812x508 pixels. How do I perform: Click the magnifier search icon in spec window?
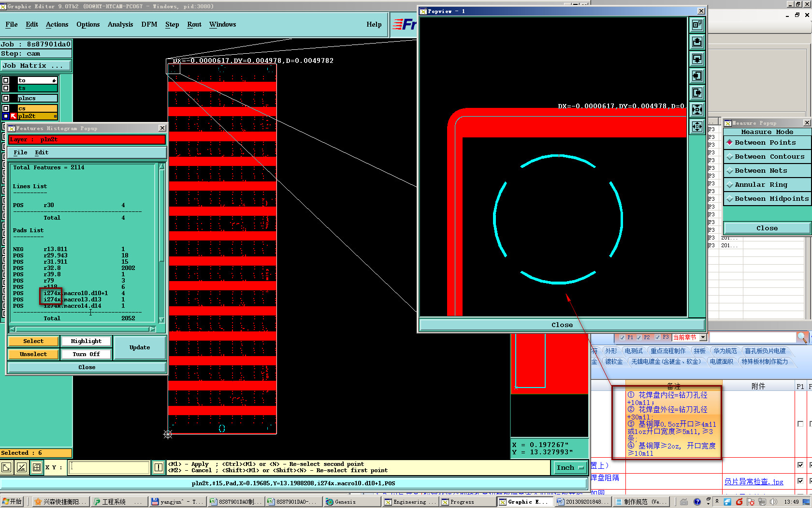[802, 337]
